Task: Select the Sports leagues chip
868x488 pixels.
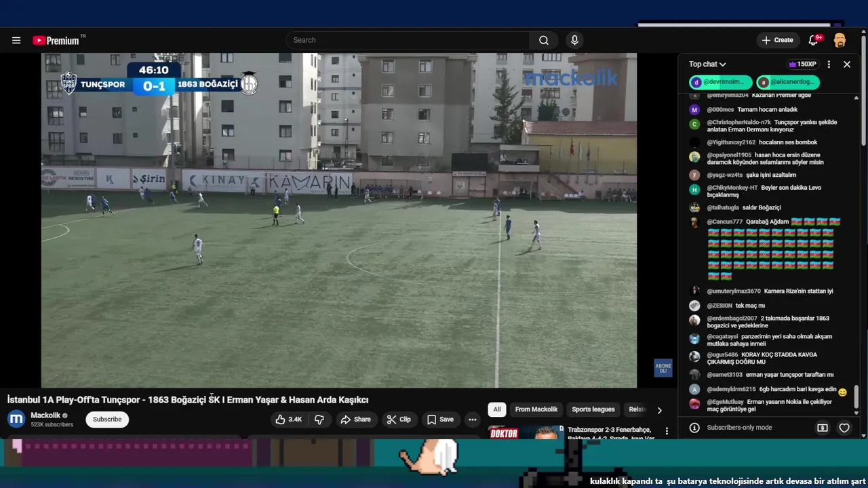Action: [x=593, y=409]
